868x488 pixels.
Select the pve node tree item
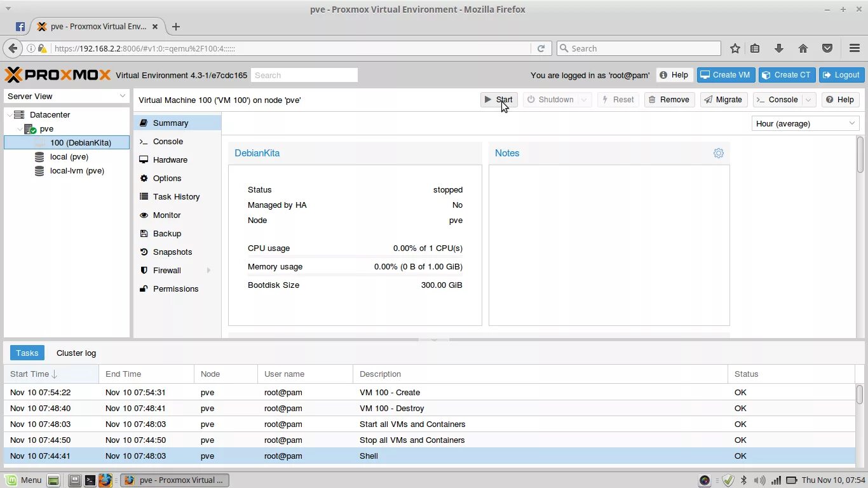46,129
